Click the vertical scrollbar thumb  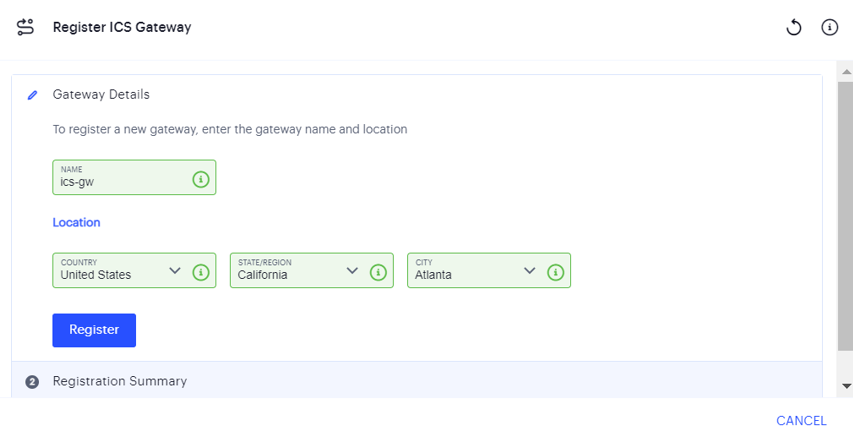point(846,210)
